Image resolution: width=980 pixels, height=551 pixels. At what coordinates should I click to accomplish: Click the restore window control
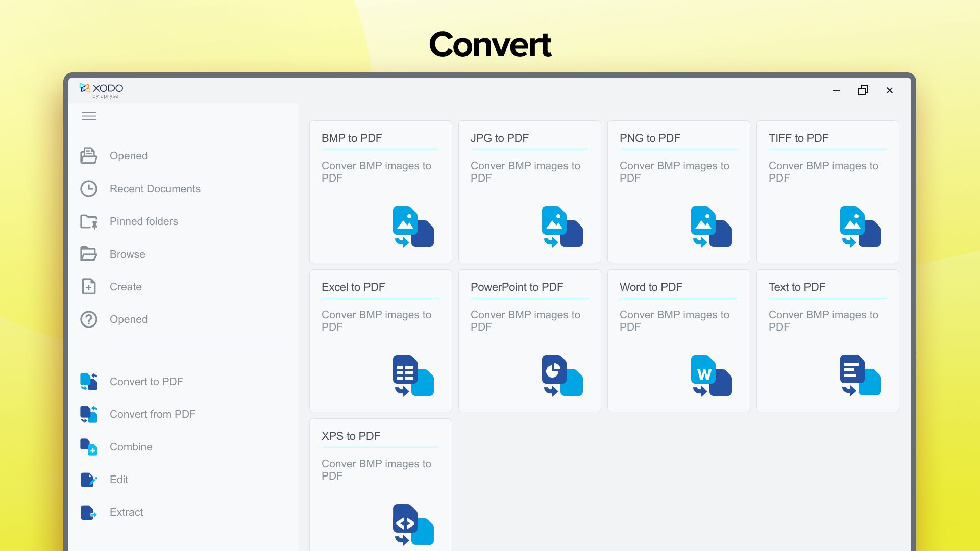863,90
